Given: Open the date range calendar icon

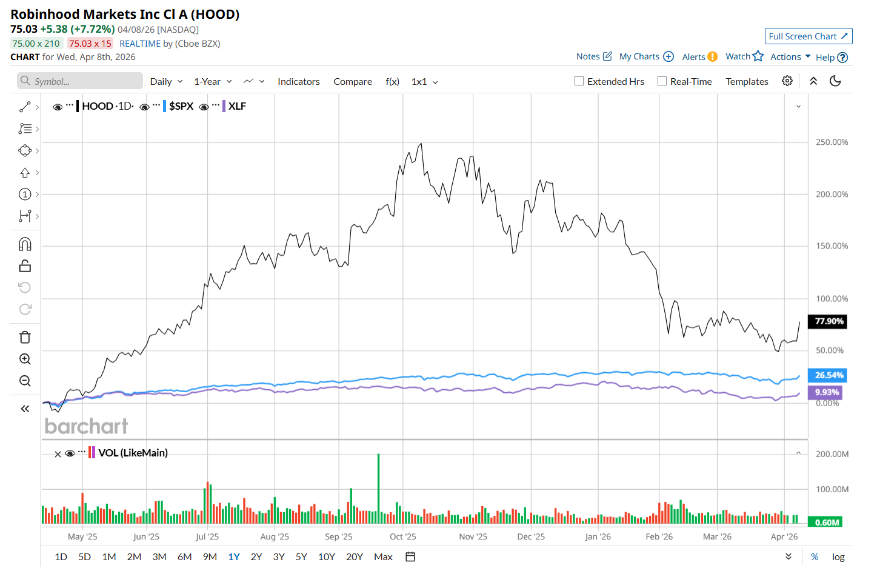Looking at the screenshot, I should pyautogui.click(x=410, y=557).
